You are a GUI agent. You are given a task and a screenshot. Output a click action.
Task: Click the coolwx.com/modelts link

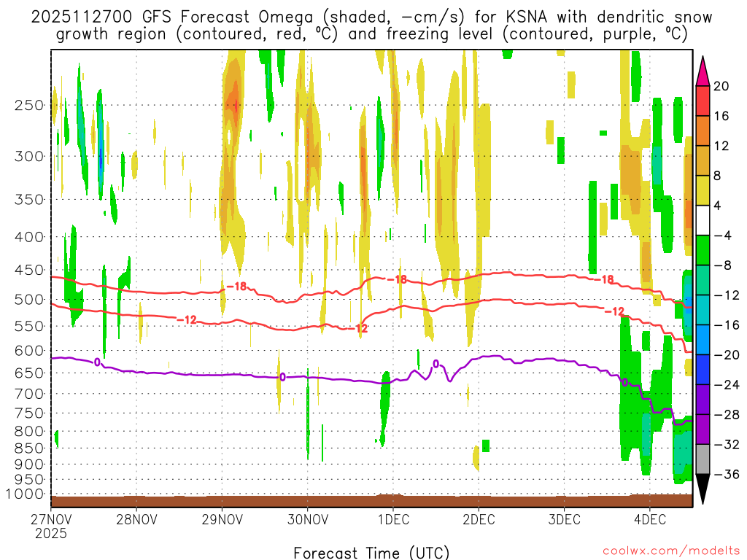click(x=671, y=551)
